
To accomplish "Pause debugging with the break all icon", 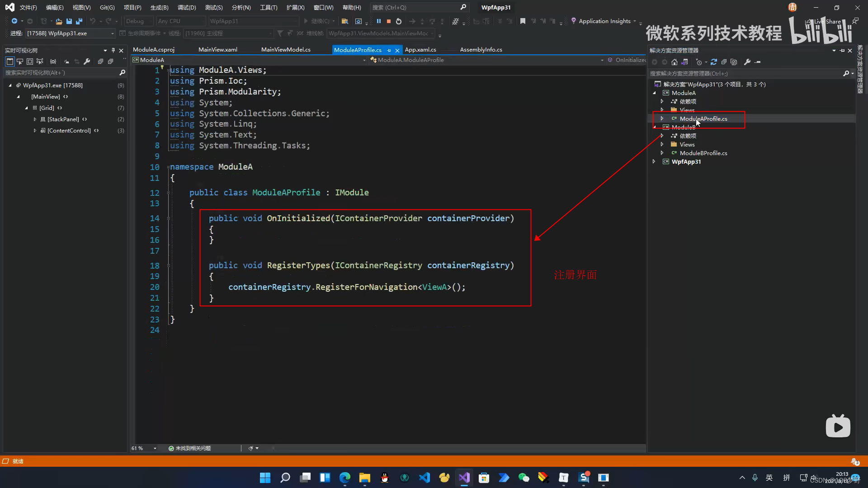I will tap(379, 21).
